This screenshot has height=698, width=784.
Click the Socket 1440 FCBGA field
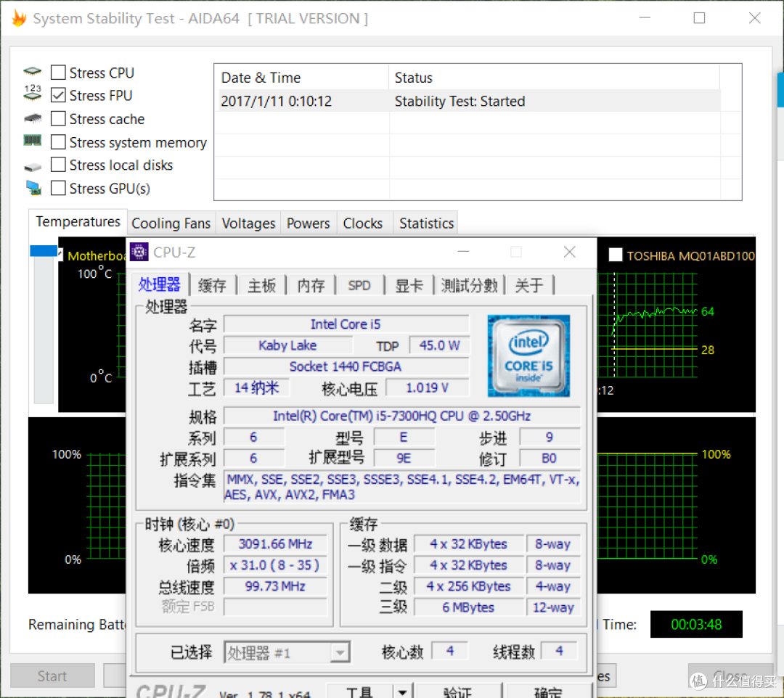[346, 366]
